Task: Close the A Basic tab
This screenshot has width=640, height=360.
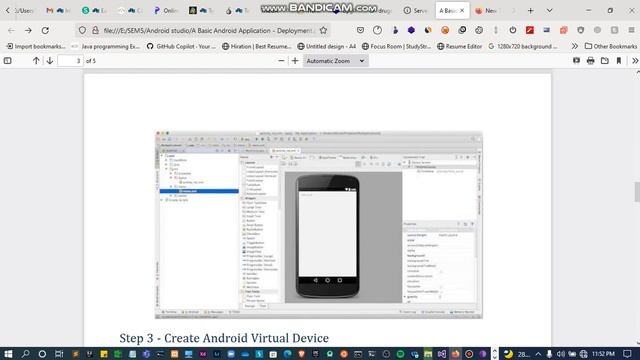Action: tap(462, 11)
